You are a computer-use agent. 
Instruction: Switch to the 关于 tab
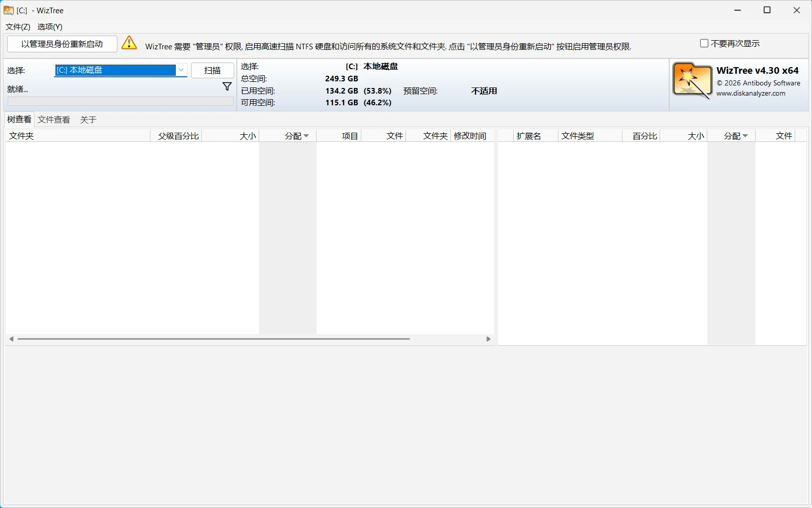point(88,119)
